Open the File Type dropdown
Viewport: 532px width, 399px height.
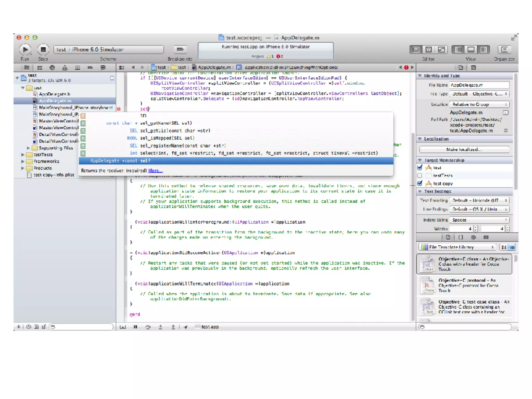coord(479,94)
